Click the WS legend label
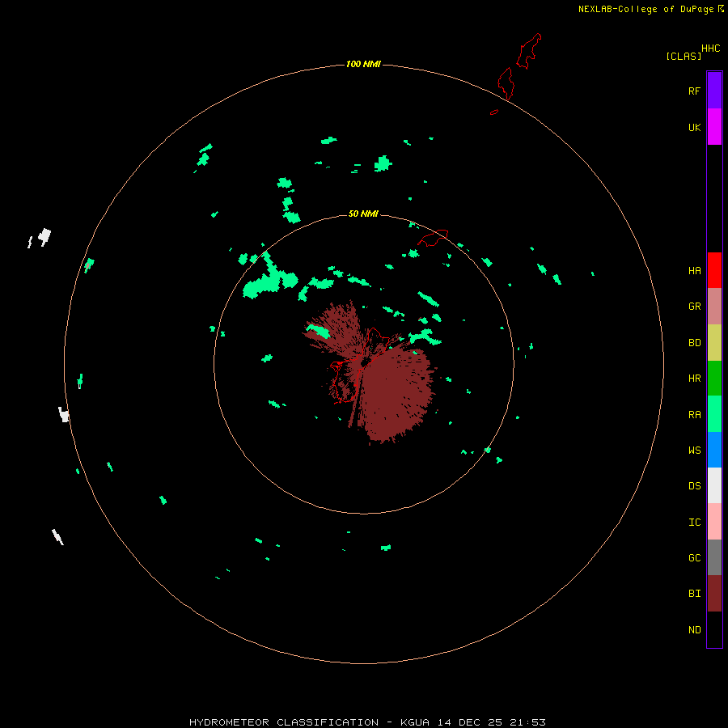The width and height of the screenshot is (728, 728). coord(694,450)
